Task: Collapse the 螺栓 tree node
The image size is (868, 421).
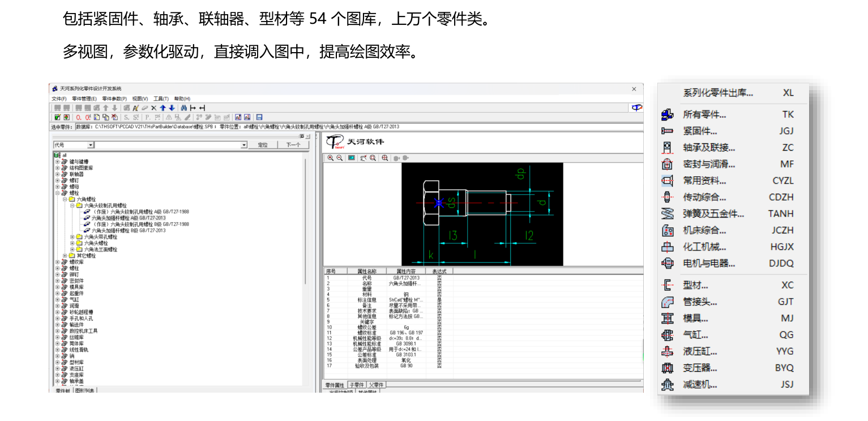Action: [x=57, y=193]
